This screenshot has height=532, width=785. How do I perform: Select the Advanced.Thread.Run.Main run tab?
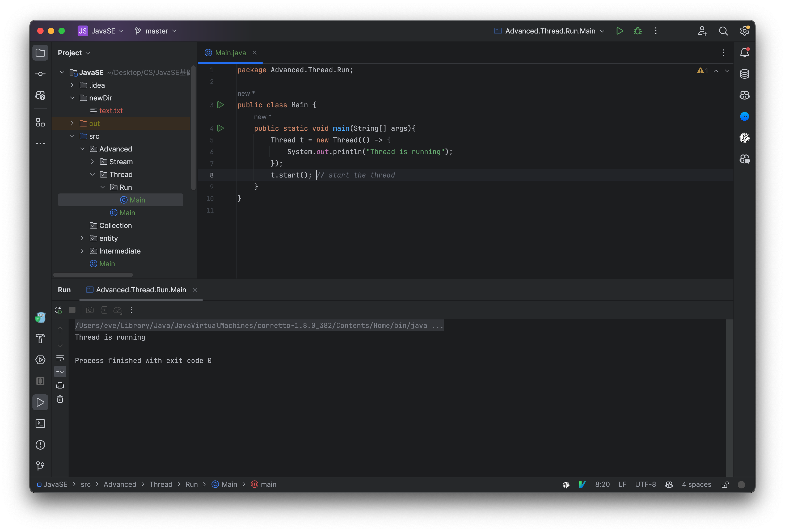(141, 290)
